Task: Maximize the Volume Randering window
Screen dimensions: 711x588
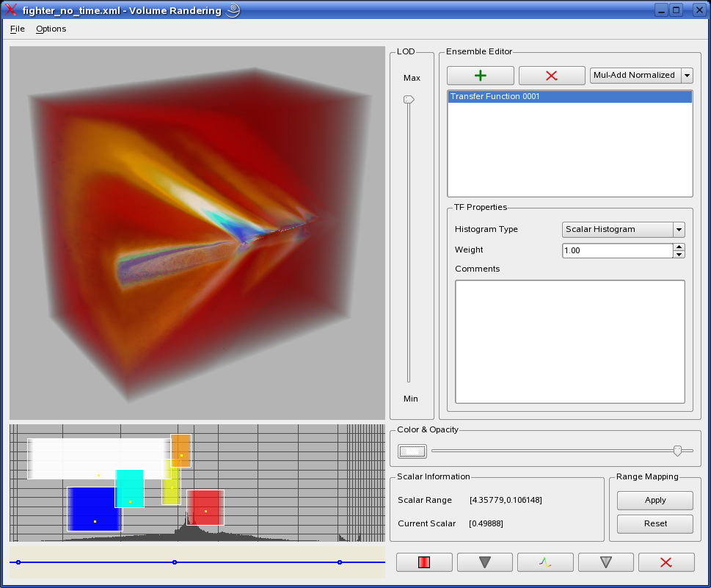Action: pos(676,10)
